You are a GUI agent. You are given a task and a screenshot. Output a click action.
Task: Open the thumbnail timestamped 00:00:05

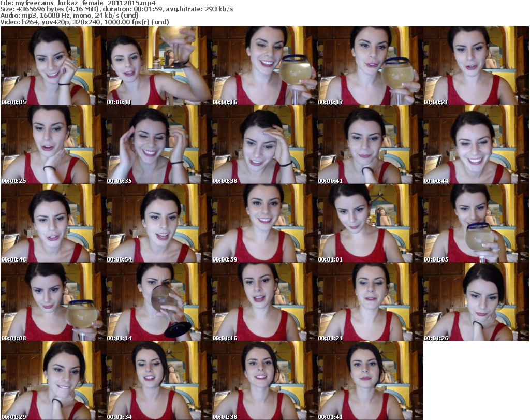pyautogui.click(x=54, y=66)
